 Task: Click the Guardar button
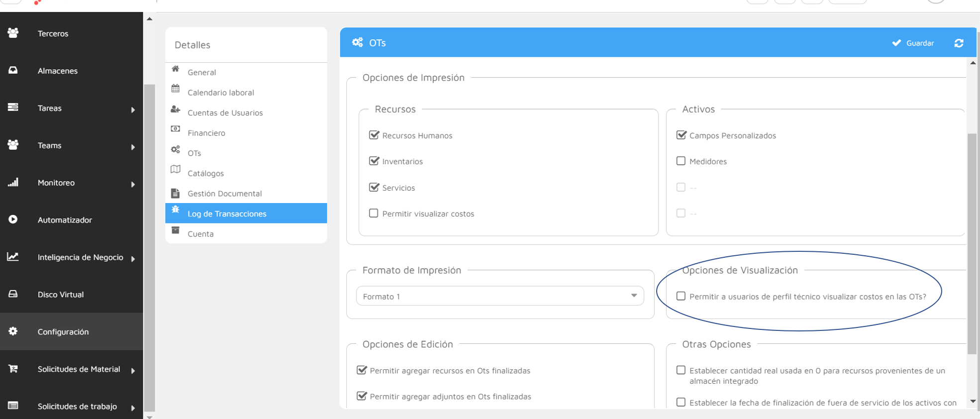913,43
